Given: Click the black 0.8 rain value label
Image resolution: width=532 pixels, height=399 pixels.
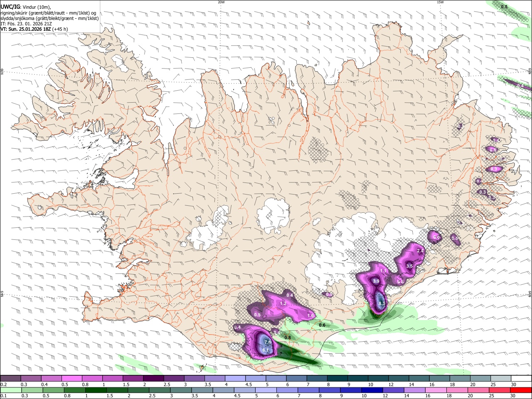Looking at the screenshot, I should (287, 337).
